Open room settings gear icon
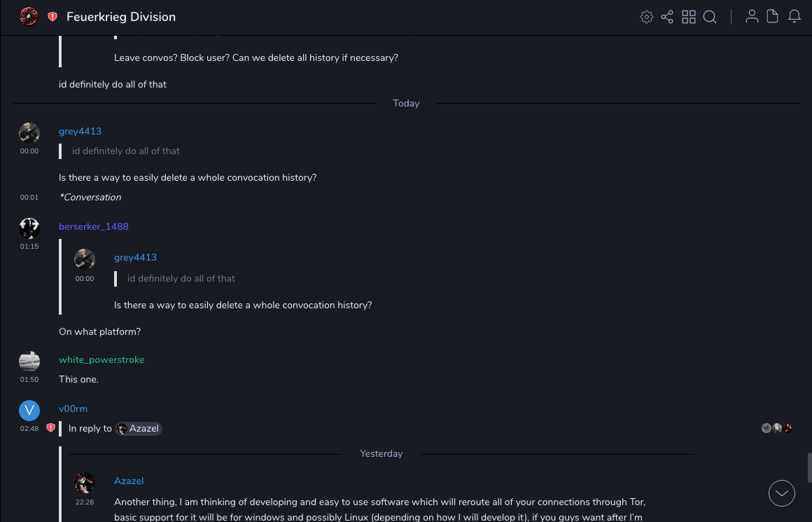This screenshot has width=812, height=522. 647,17
